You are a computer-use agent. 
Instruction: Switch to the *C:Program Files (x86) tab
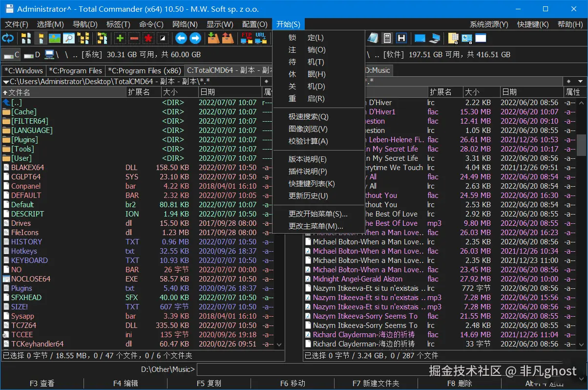pyautogui.click(x=145, y=70)
